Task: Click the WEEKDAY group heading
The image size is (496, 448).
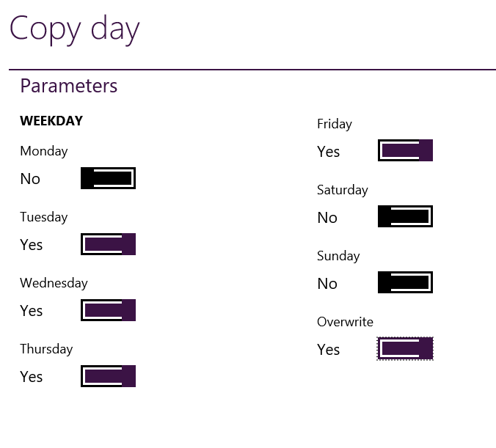Action: pyautogui.click(x=51, y=121)
